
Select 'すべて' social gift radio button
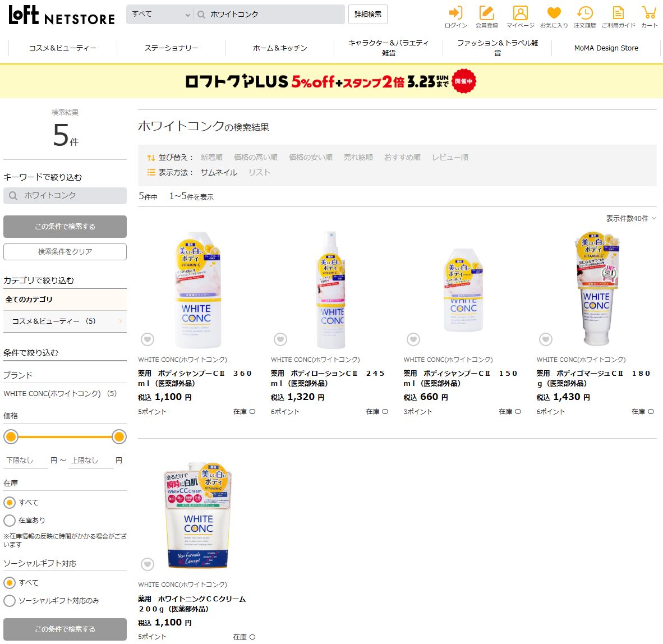click(x=10, y=583)
